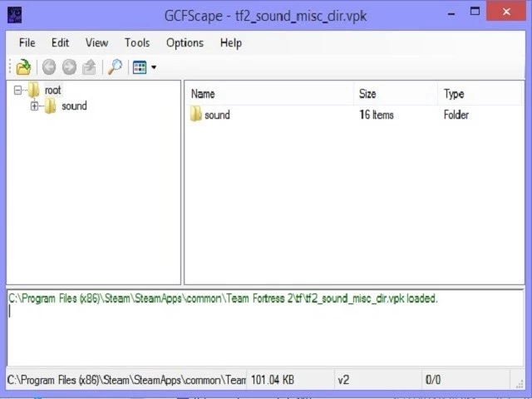Click the 'Folder' type cell
This screenshot has width=532, height=399.
(x=456, y=115)
